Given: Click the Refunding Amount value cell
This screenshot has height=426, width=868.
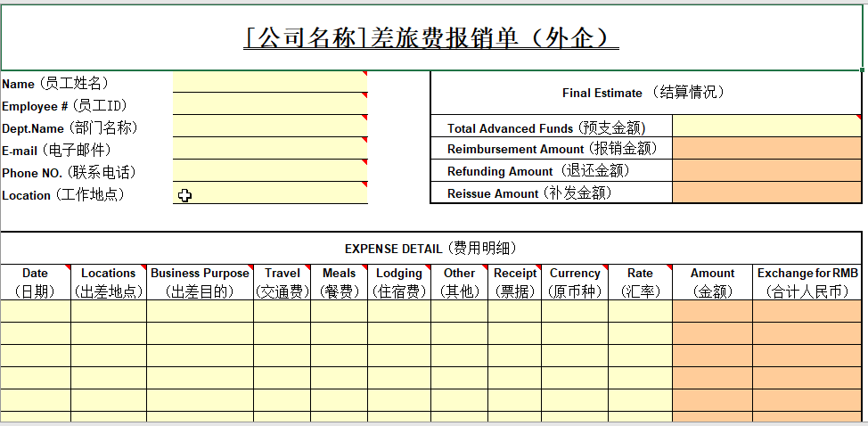Looking at the screenshot, I should pyautogui.click(x=766, y=171).
